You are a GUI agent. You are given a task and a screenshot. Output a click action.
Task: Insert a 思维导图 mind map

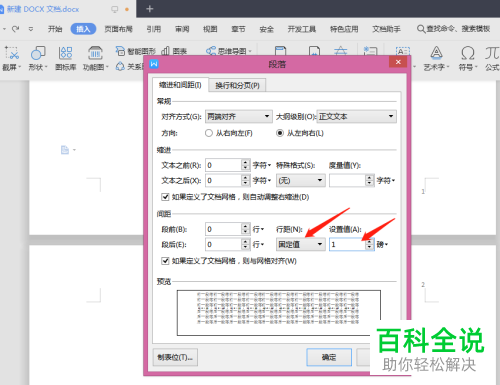click(x=229, y=51)
